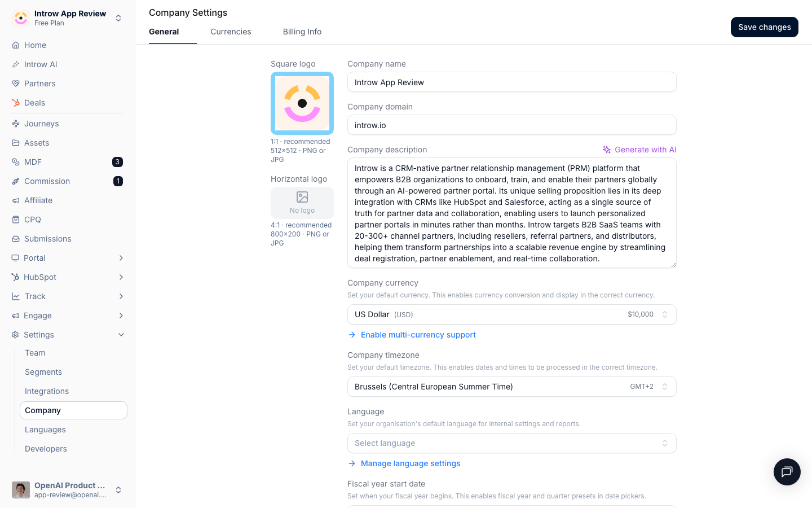812x508 pixels.
Task: Open Journeys in the sidebar
Action: (x=41, y=124)
